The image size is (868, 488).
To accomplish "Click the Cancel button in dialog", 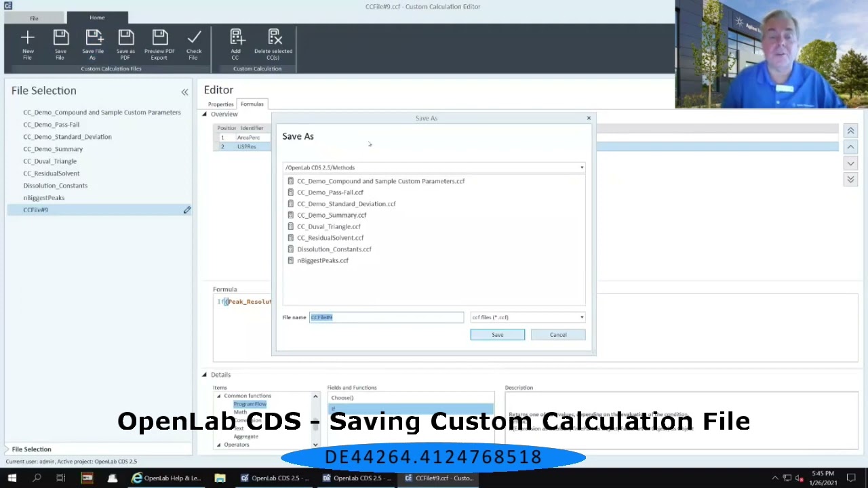I will [558, 335].
